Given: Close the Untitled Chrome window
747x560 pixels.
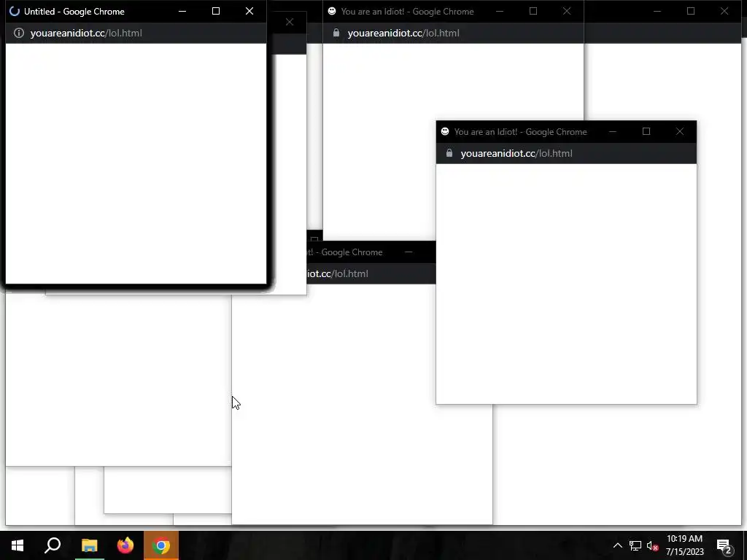Looking at the screenshot, I should point(249,11).
